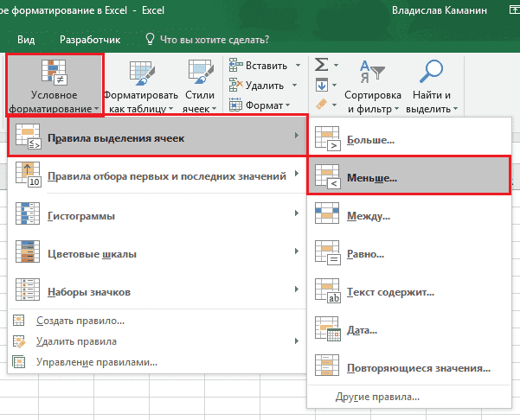Click the Между between icon

tap(327, 213)
